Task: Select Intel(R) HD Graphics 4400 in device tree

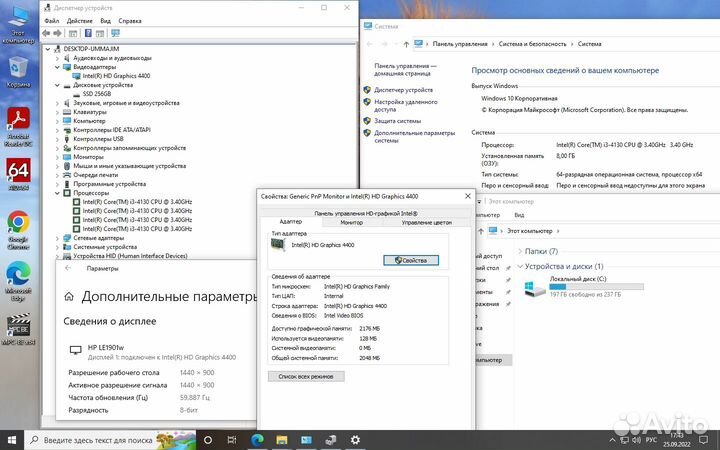Action: 116,76
